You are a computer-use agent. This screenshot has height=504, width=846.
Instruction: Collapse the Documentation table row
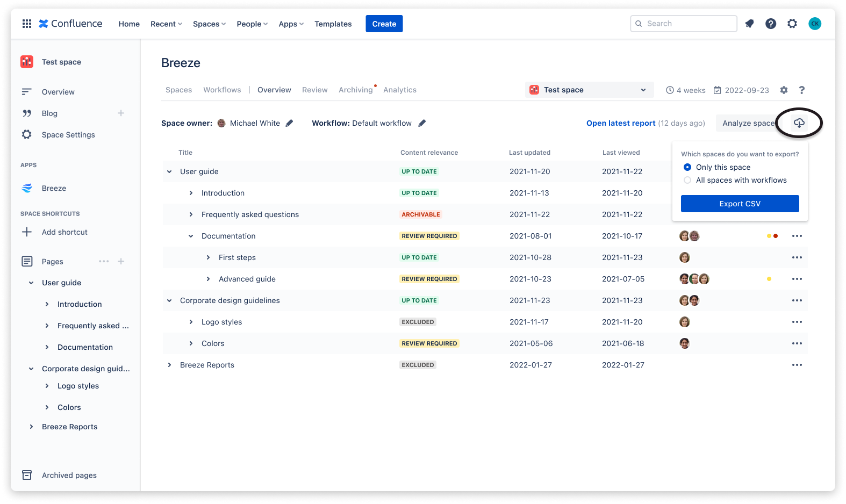[x=191, y=236]
